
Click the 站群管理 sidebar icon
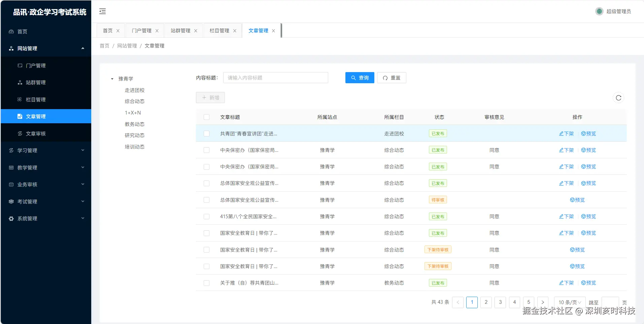pyautogui.click(x=20, y=83)
